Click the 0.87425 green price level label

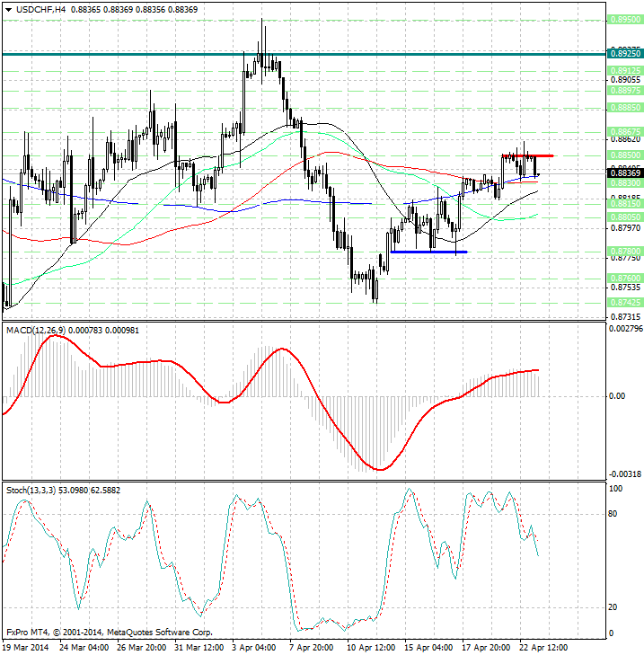[622, 302]
